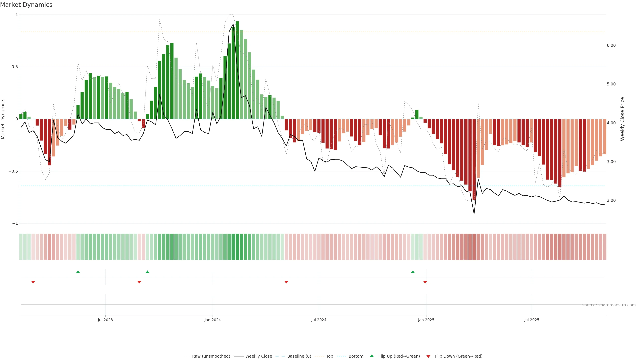Click the Jul 2025 x-axis label

coord(531,320)
